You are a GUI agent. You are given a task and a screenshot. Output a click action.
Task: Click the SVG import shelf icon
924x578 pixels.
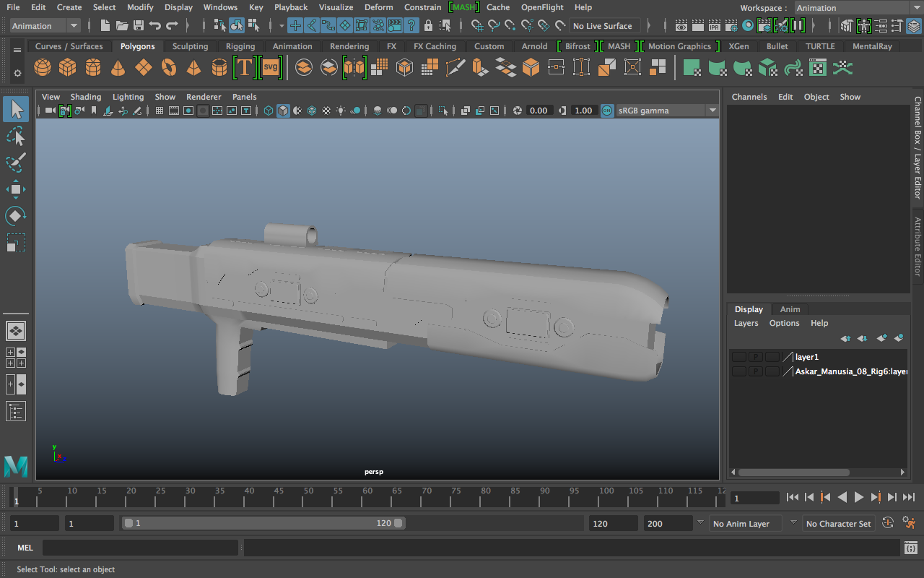(270, 68)
